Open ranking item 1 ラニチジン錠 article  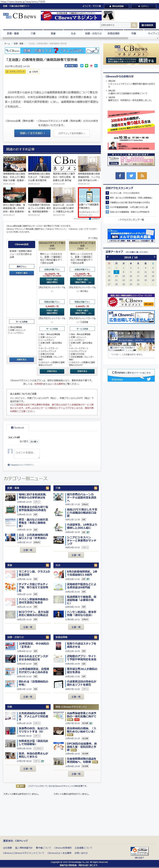click(124, 193)
